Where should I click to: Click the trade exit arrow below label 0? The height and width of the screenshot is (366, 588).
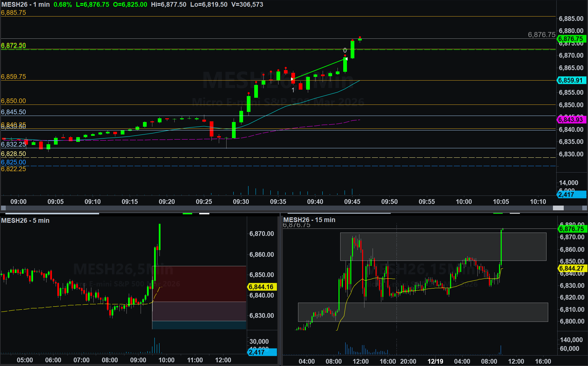click(346, 59)
